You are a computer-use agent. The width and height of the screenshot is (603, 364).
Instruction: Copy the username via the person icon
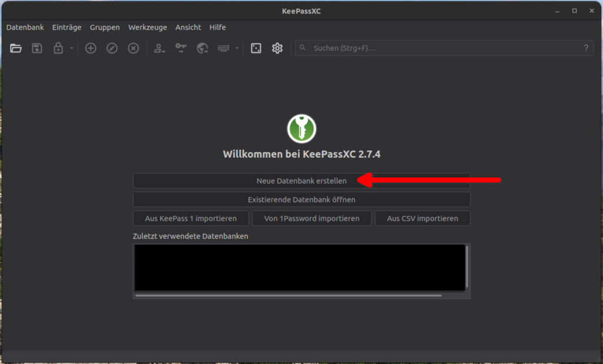click(159, 48)
